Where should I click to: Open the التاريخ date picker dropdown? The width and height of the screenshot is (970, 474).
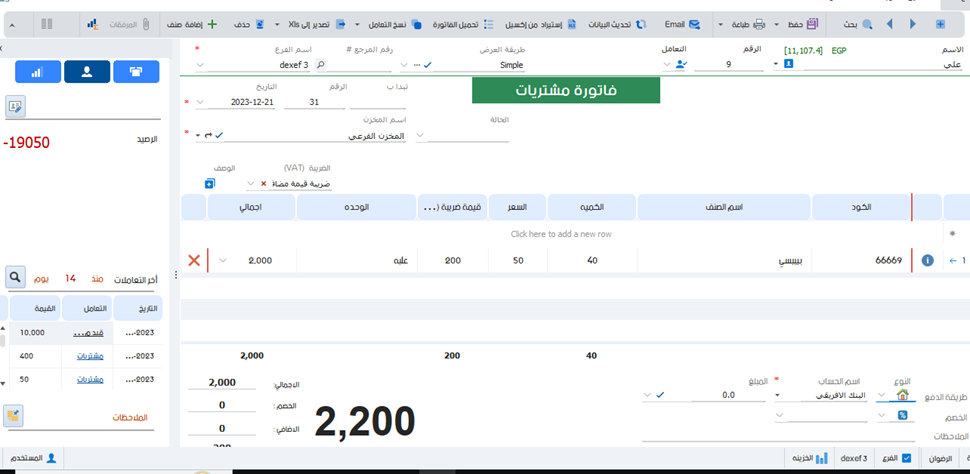(x=200, y=101)
